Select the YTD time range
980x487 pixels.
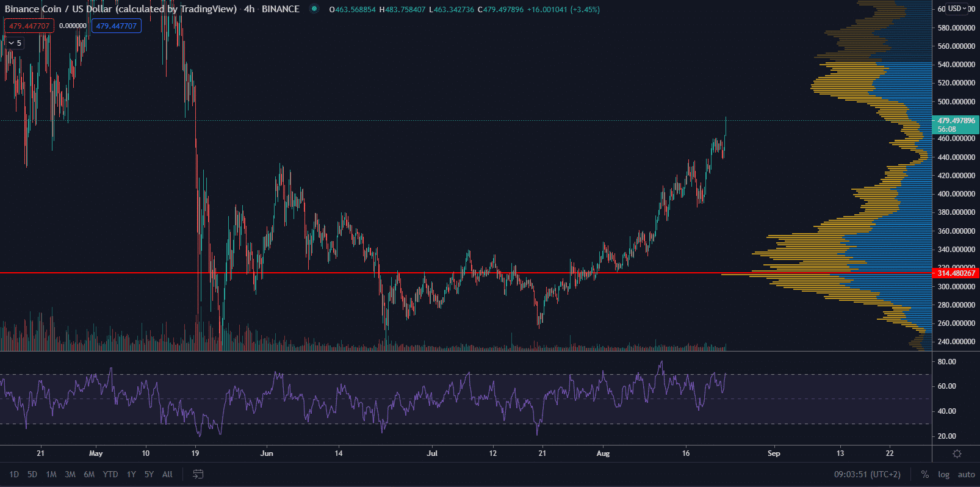click(110, 474)
